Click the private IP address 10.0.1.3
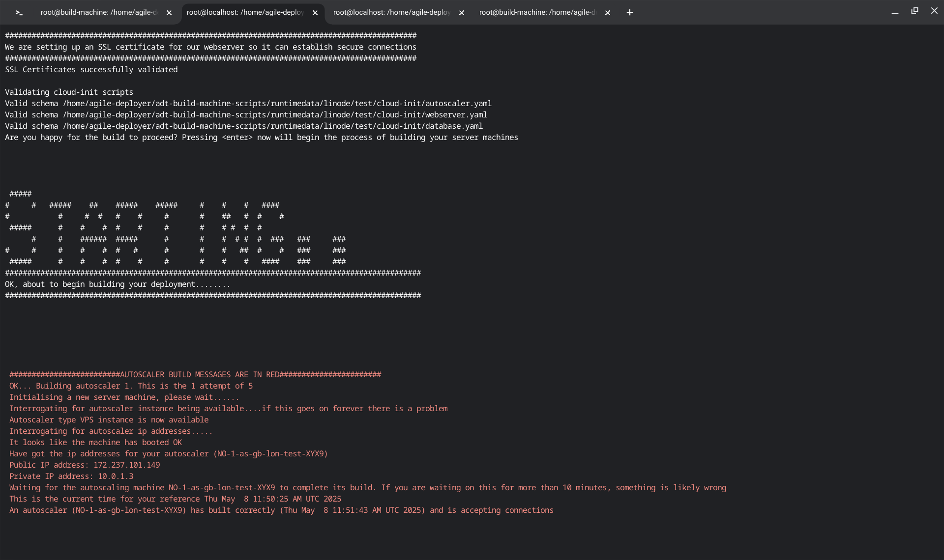 tap(116, 476)
